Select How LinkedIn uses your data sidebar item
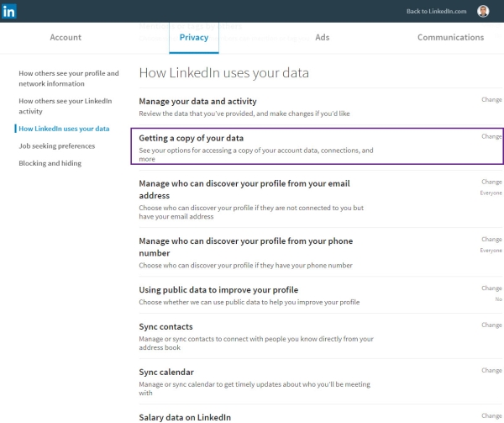 pyautogui.click(x=64, y=129)
